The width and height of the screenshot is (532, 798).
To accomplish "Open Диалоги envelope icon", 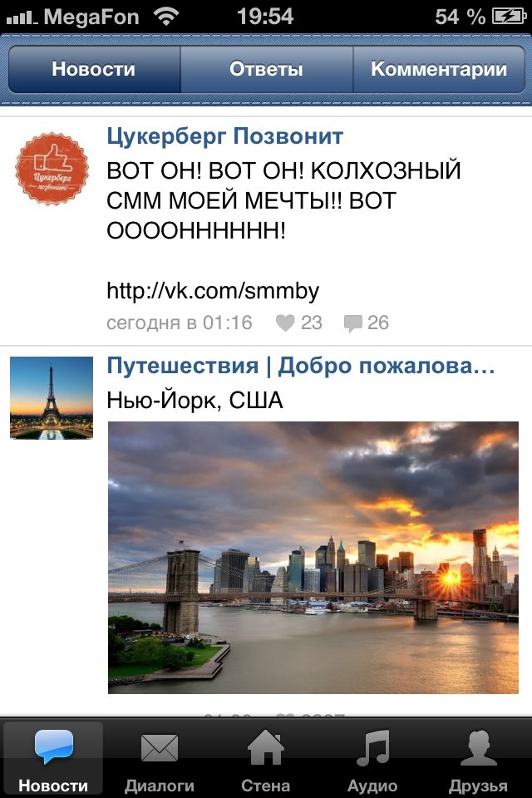I will [x=160, y=747].
